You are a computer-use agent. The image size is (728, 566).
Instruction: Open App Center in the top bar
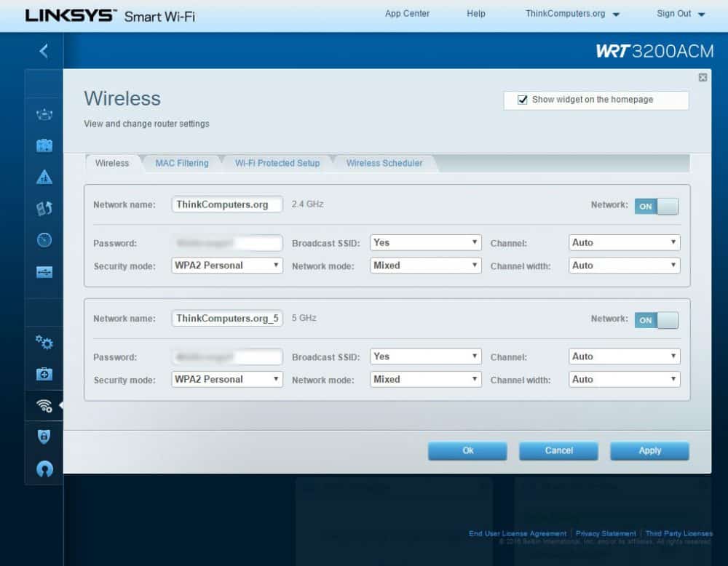407,13
